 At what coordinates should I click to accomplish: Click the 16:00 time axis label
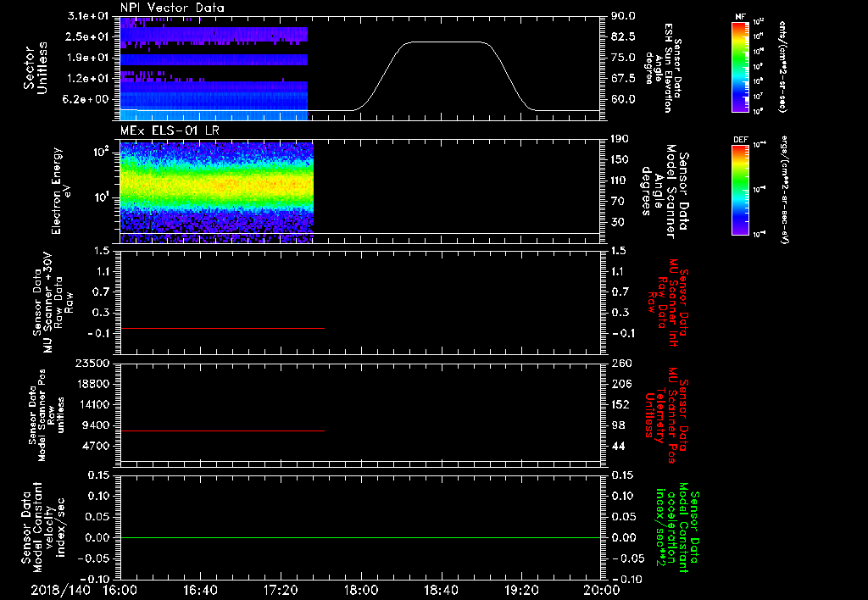120,590
